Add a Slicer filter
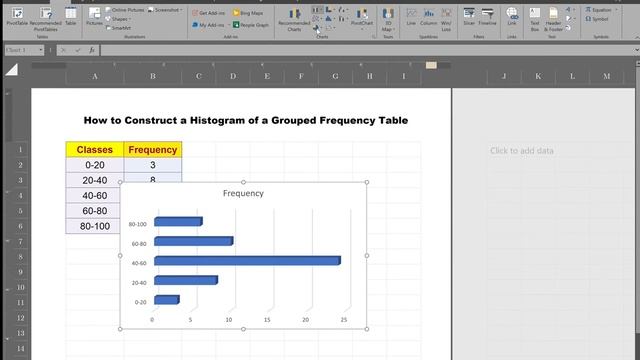Image resolution: width=640 pixels, height=360 pixels. pyautogui.click(x=469, y=17)
